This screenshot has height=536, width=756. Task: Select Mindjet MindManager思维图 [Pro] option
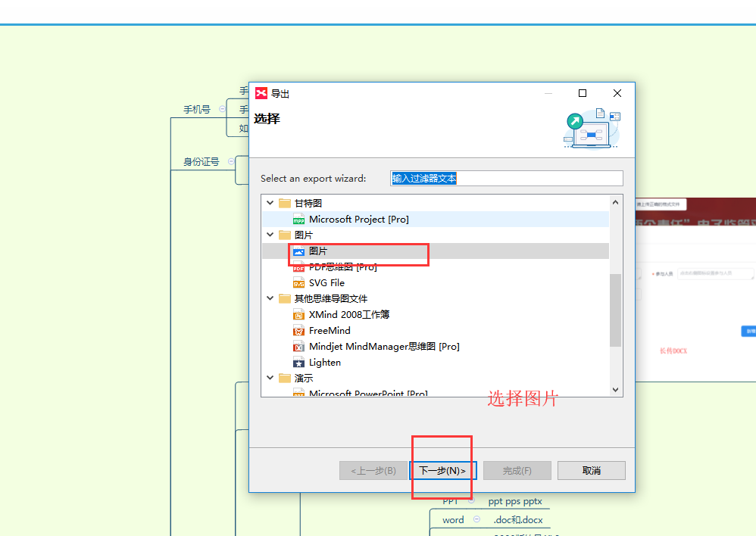point(384,347)
